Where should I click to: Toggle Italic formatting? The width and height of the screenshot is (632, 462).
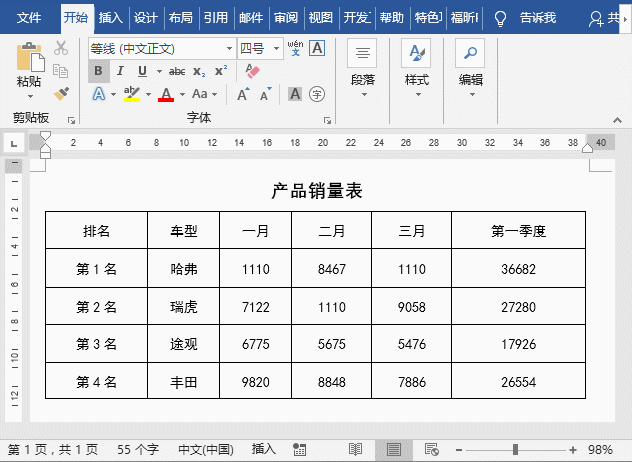[120, 71]
